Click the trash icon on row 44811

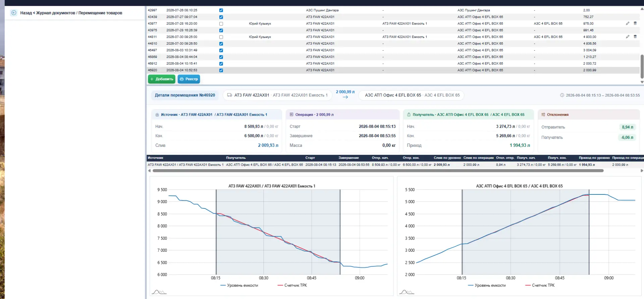pyautogui.click(x=635, y=37)
